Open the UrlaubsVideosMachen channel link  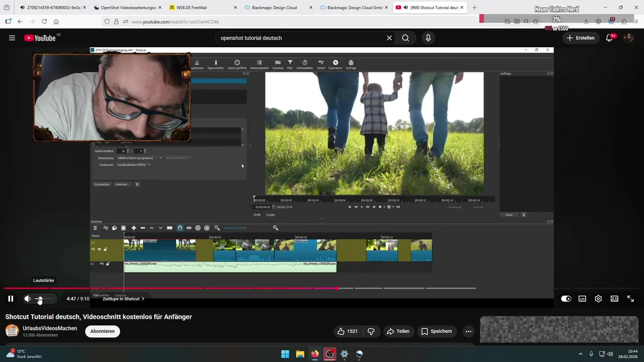(x=50, y=328)
